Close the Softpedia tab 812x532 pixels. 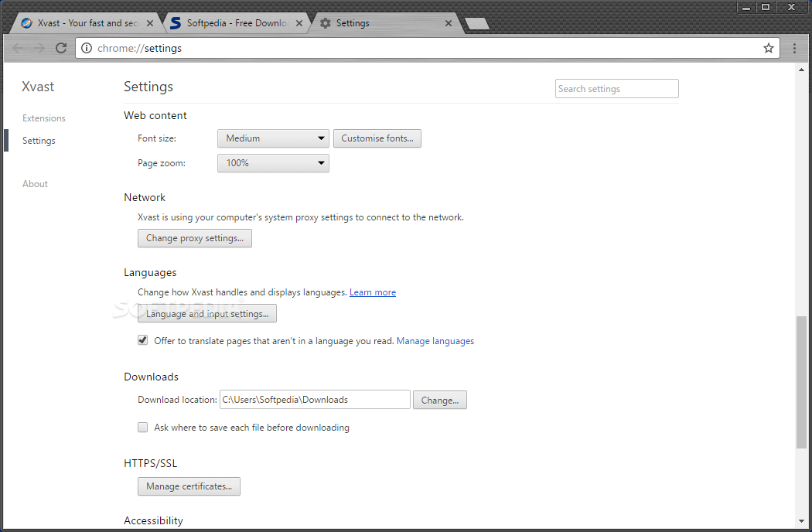[299, 23]
